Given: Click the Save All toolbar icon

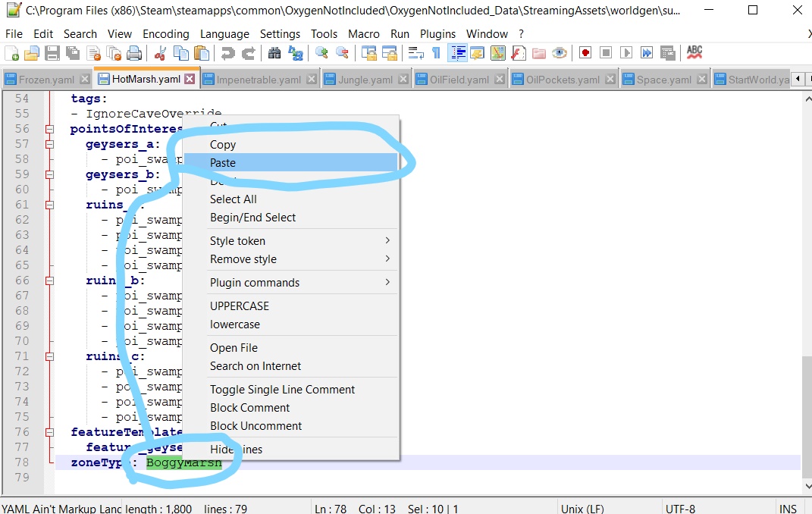Looking at the screenshot, I should (73, 53).
